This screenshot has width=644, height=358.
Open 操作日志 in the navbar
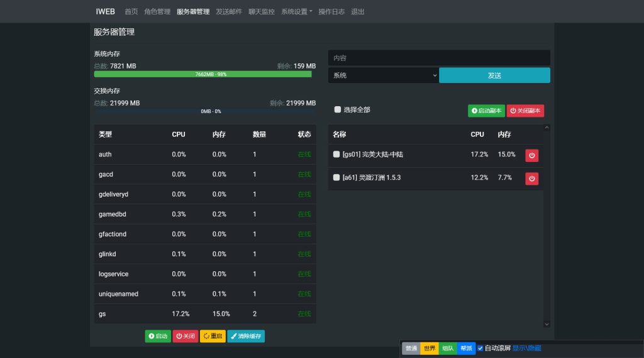pyautogui.click(x=331, y=11)
